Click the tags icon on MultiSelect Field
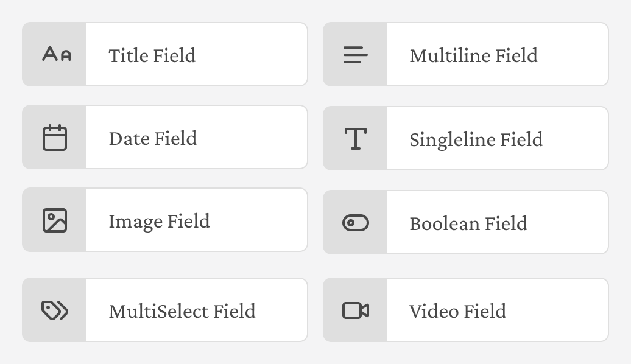 pos(54,309)
